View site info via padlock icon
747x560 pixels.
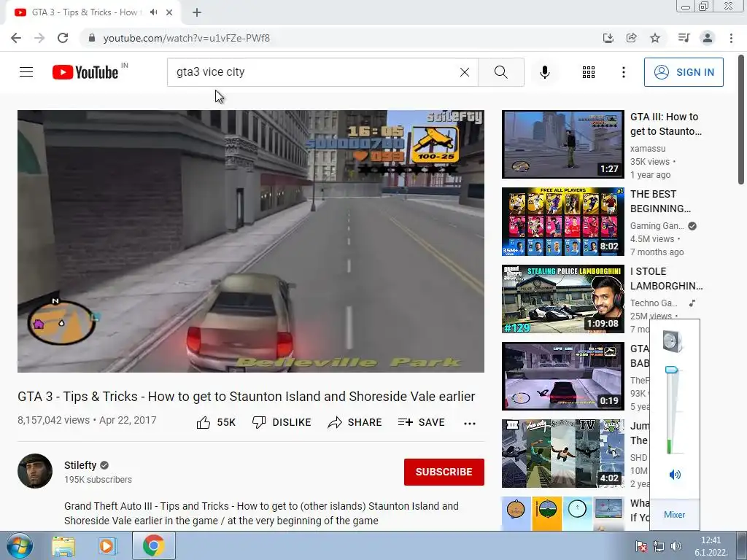click(92, 38)
